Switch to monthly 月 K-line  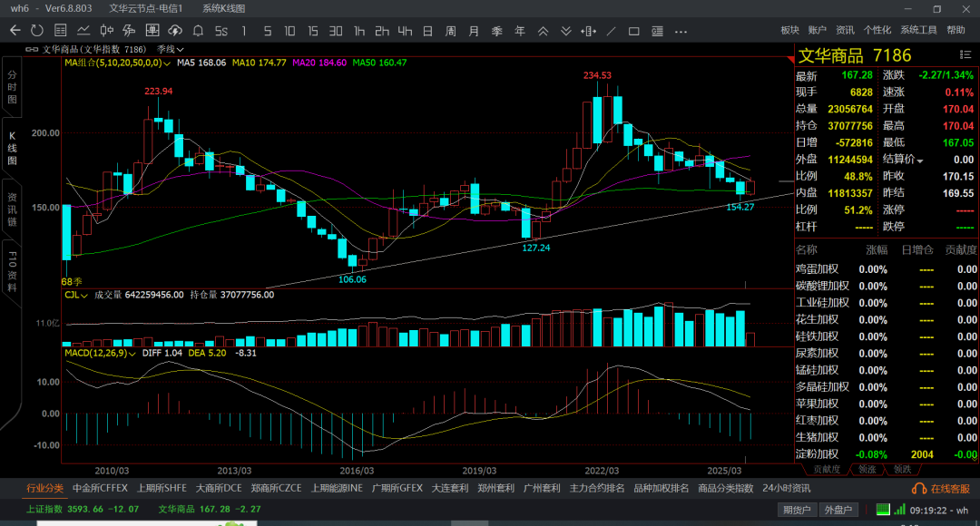pos(474,31)
